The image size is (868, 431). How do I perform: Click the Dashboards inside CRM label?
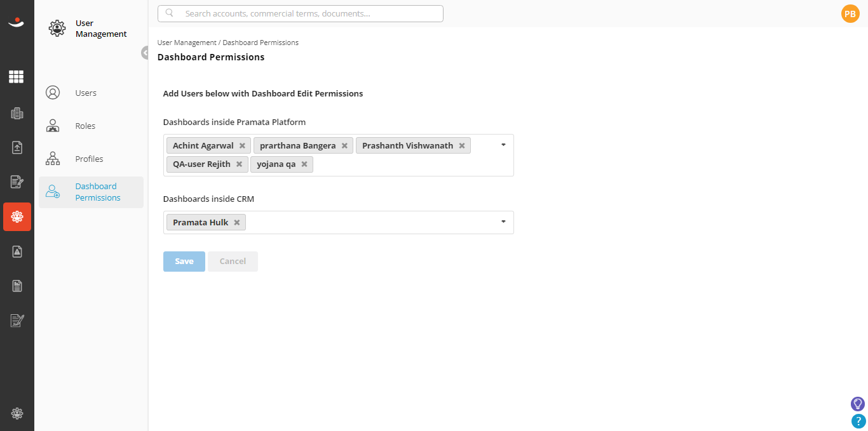(209, 199)
